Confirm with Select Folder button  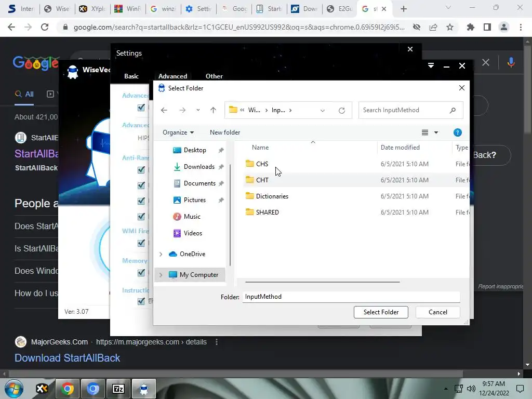click(381, 312)
